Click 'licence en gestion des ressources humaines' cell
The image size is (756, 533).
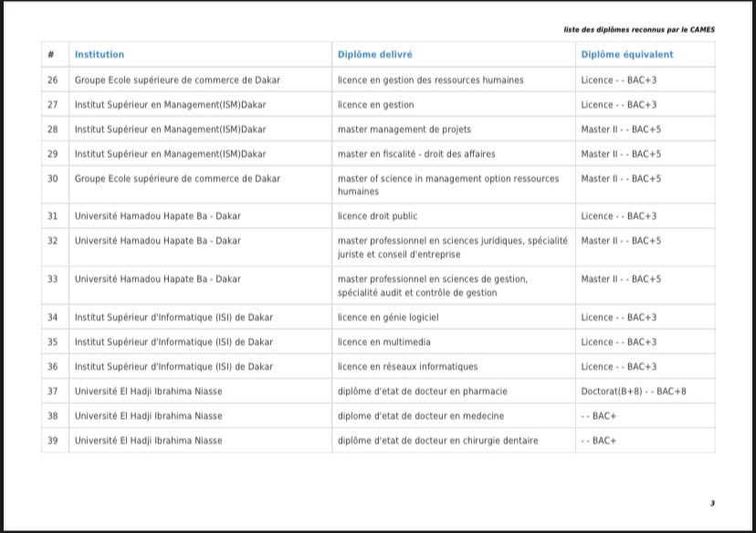click(x=430, y=80)
